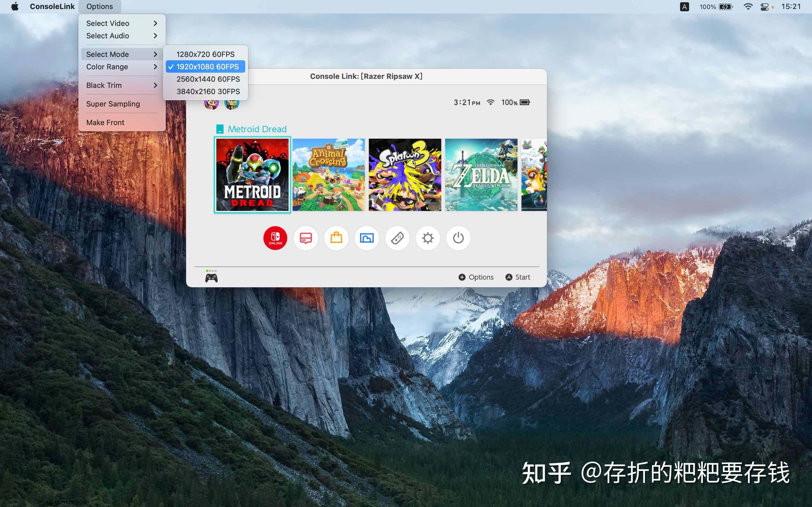Viewport: 812px width, 507px height.
Task: Select the 3840x2160 30FPS mode
Action: [208, 91]
